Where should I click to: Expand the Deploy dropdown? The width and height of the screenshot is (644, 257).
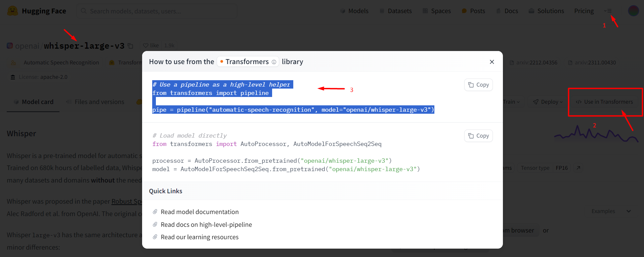coord(548,102)
